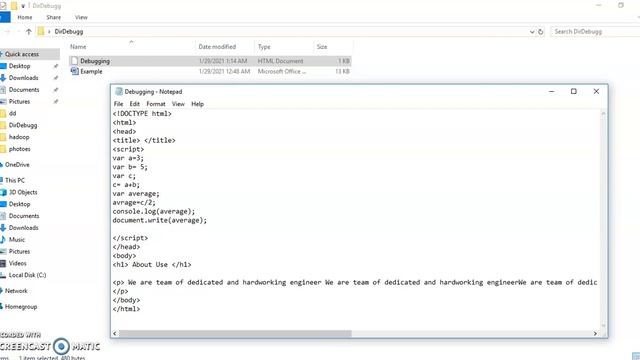The width and height of the screenshot is (640, 360).
Task: Sort files by Type column
Action: pos(264,47)
